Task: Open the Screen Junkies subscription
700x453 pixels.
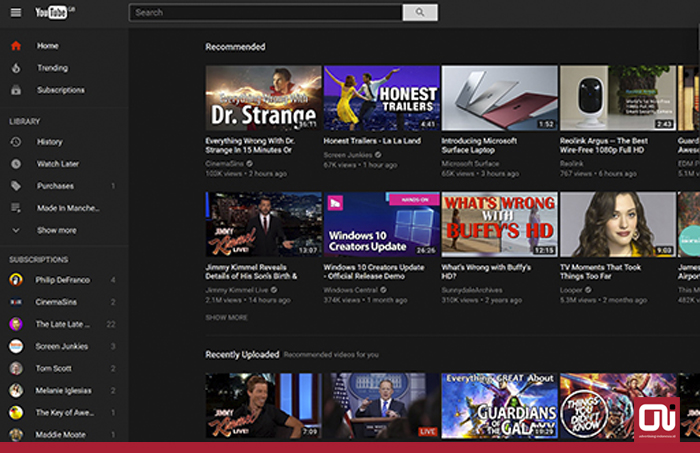Action: pos(62,346)
